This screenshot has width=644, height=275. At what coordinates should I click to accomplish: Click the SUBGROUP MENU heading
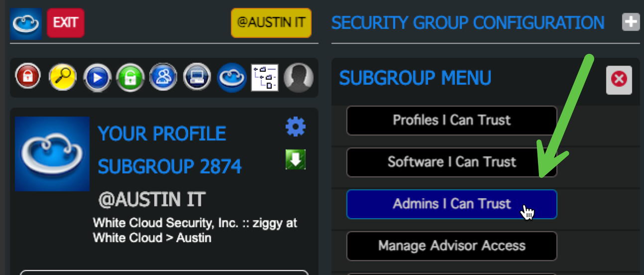coord(415,78)
